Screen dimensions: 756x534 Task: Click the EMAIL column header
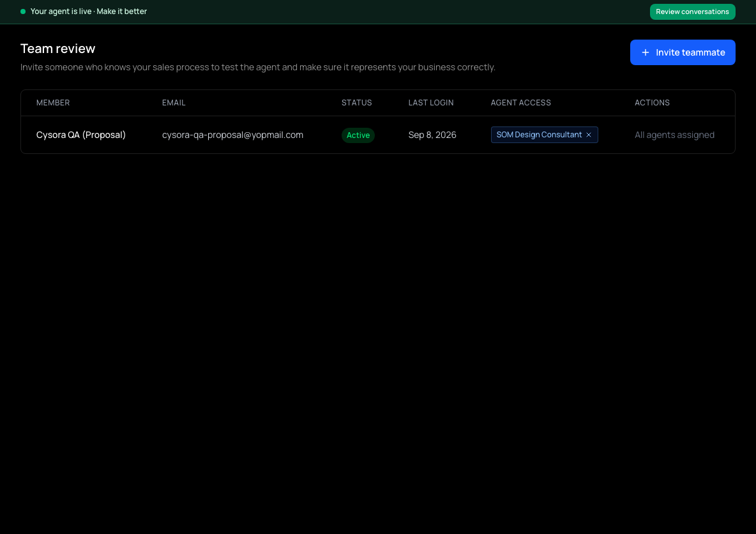[174, 103]
